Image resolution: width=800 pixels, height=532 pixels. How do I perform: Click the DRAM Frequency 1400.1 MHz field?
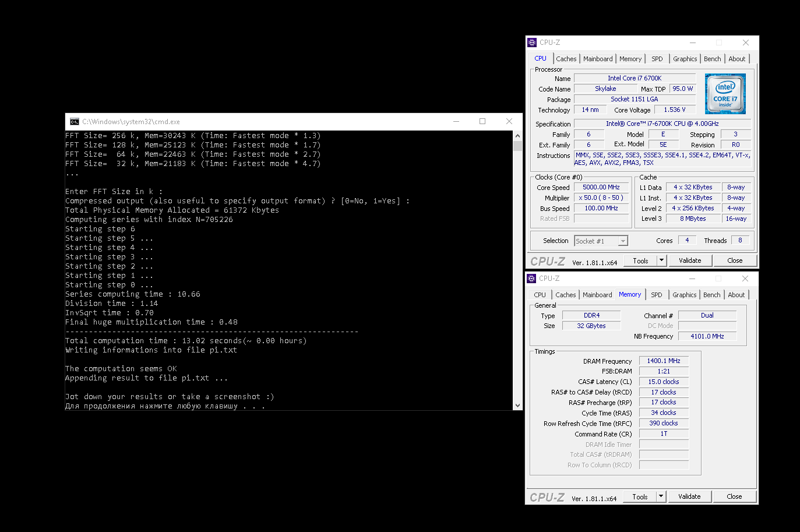pyautogui.click(x=664, y=361)
